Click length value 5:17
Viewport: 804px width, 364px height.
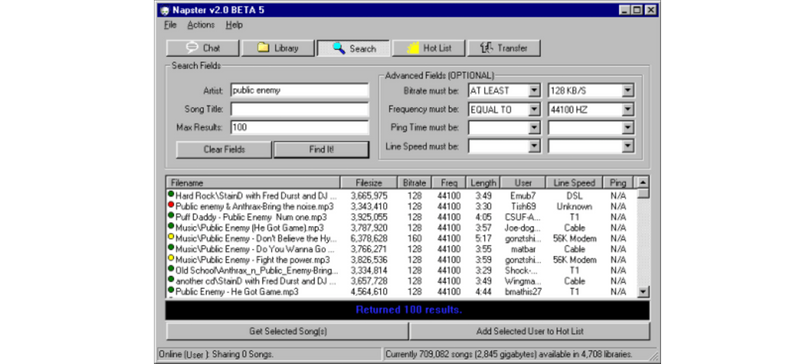[483, 238]
